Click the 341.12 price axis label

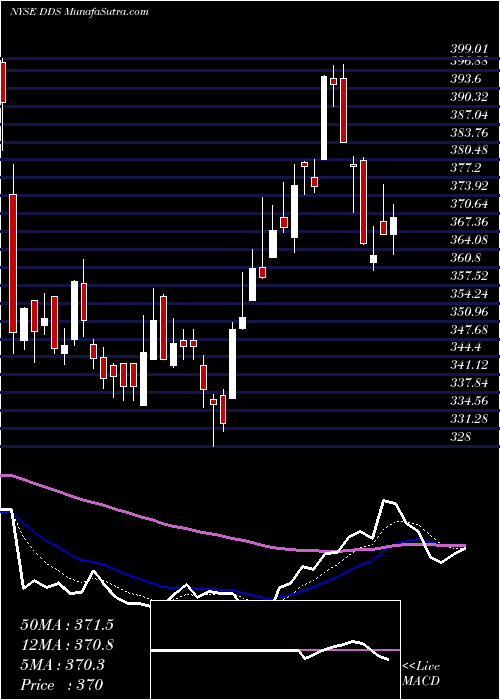tap(469, 365)
